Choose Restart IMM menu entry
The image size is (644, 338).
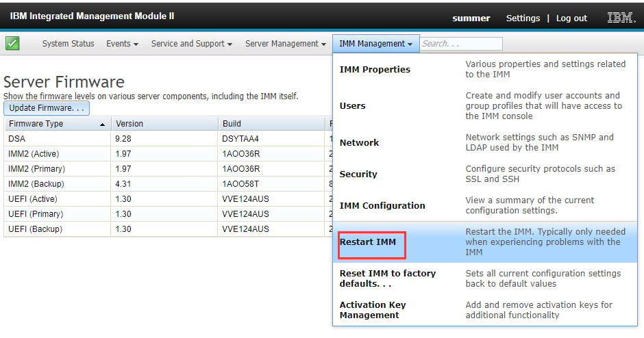click(x=485, y=242)
